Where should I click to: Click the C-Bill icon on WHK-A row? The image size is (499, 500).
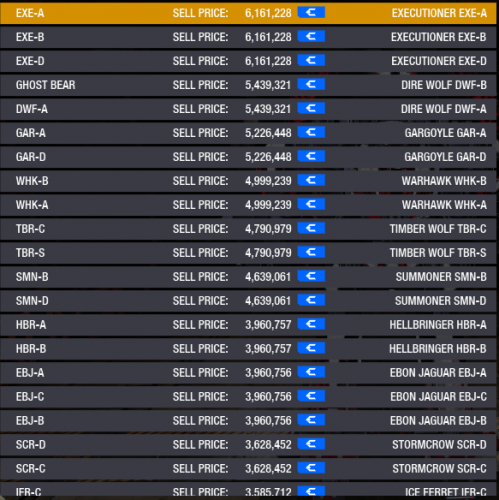[x=311, y=204]
